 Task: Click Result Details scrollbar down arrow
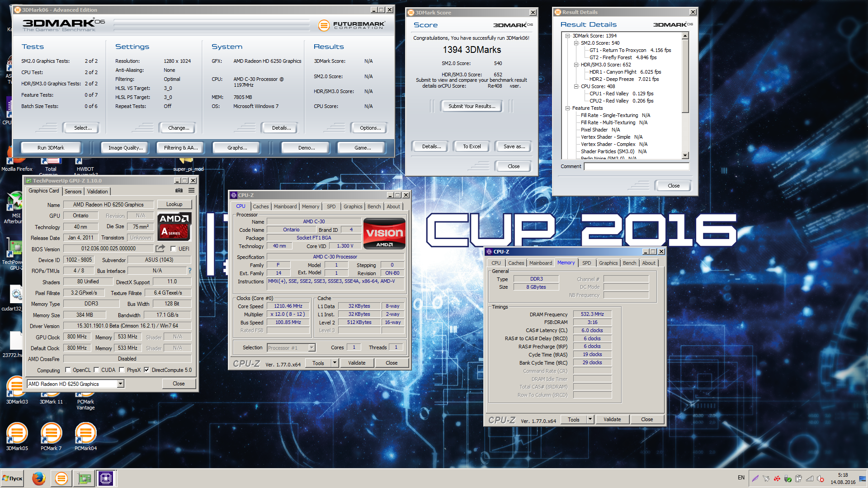point(685,155)
